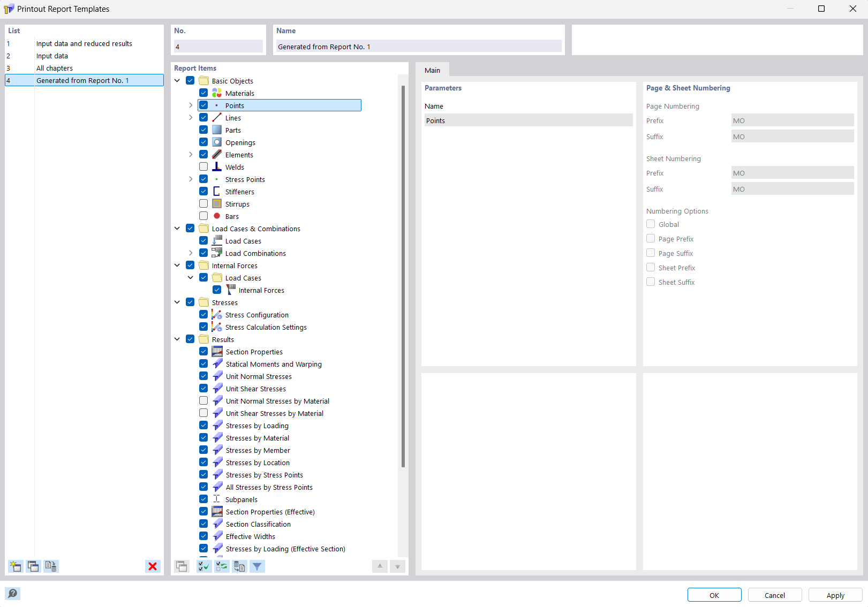
Task: Select 'Stress Calculation Settings' tree item
Action: (x=266, y=327)
